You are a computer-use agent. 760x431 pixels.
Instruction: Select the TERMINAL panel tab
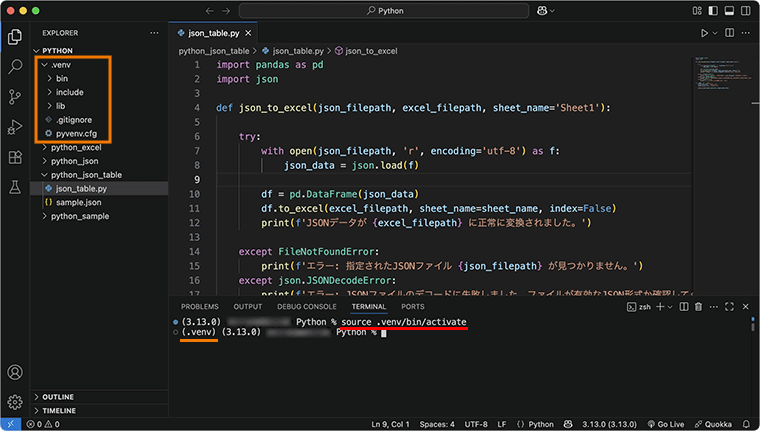tap(369, 307)
